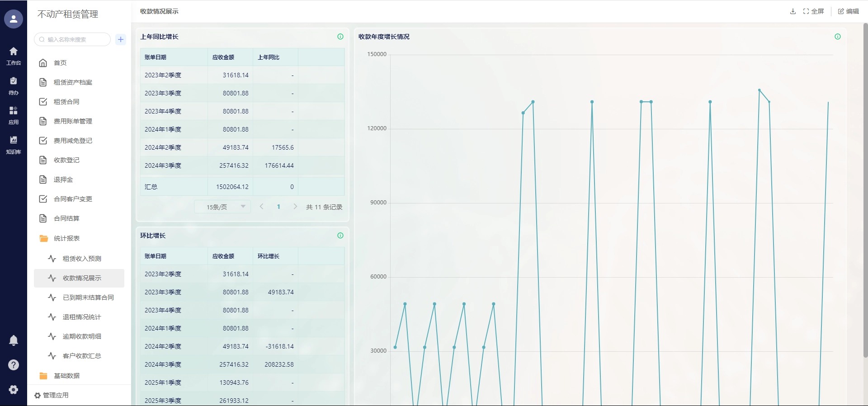
Task: Click the name search input field
Action: (75, 39)
